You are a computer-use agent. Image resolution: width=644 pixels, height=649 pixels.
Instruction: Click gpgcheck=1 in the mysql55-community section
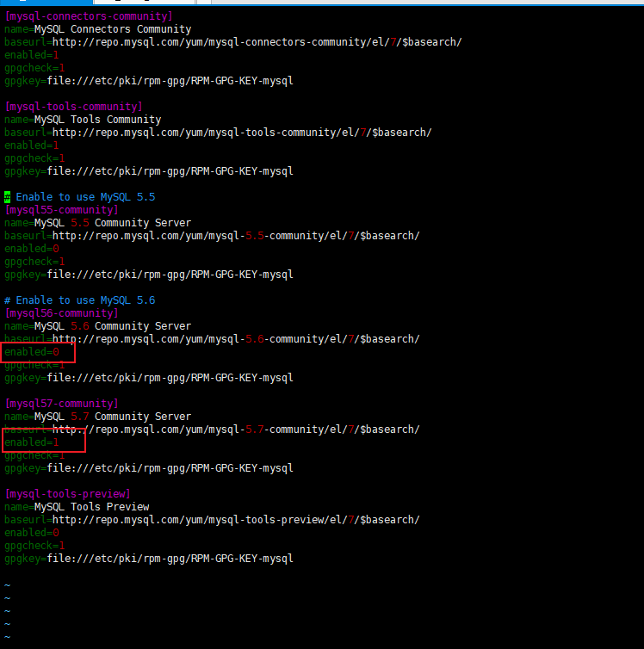[34, 262]
